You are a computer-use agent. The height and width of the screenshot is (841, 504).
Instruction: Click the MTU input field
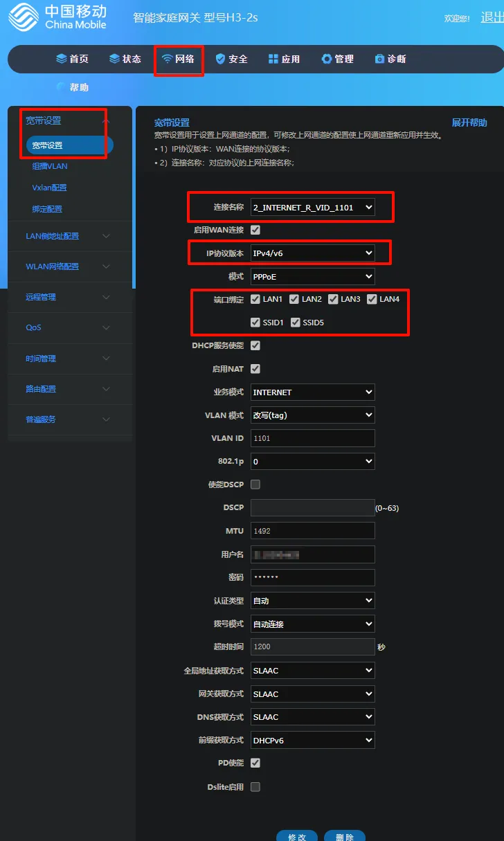[312, 531]
